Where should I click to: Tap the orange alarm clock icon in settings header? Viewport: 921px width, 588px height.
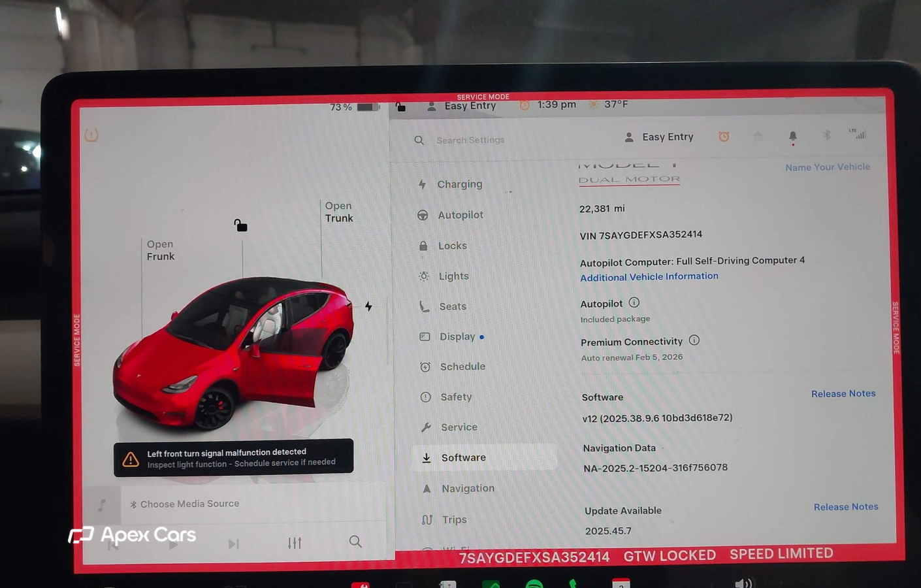tap(724, 136)
